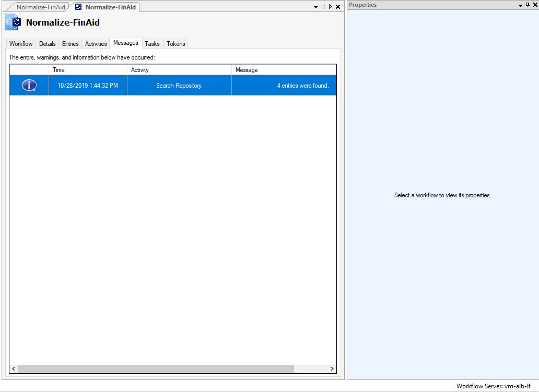Open the Tokens tab
The image size is (539, 392).
click(x=175, y=44)
